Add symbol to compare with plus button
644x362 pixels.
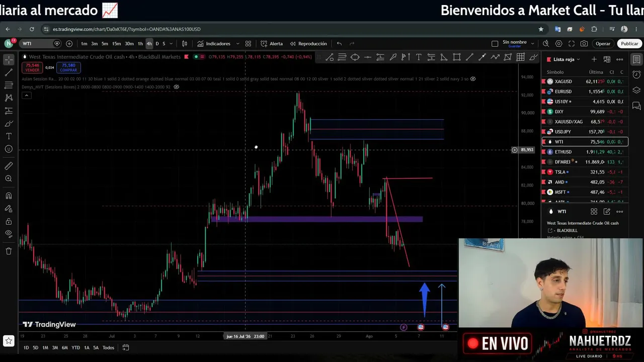coord(69,44)
